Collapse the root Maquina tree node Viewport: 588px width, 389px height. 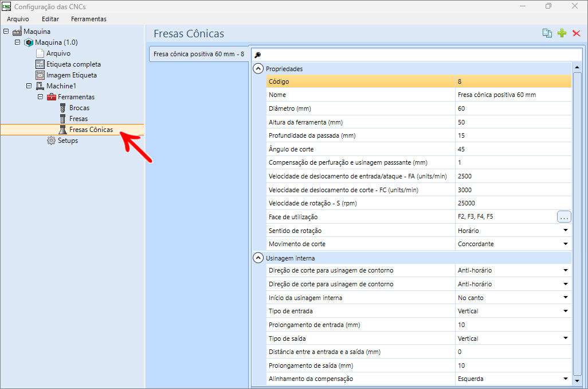[6, 31]
